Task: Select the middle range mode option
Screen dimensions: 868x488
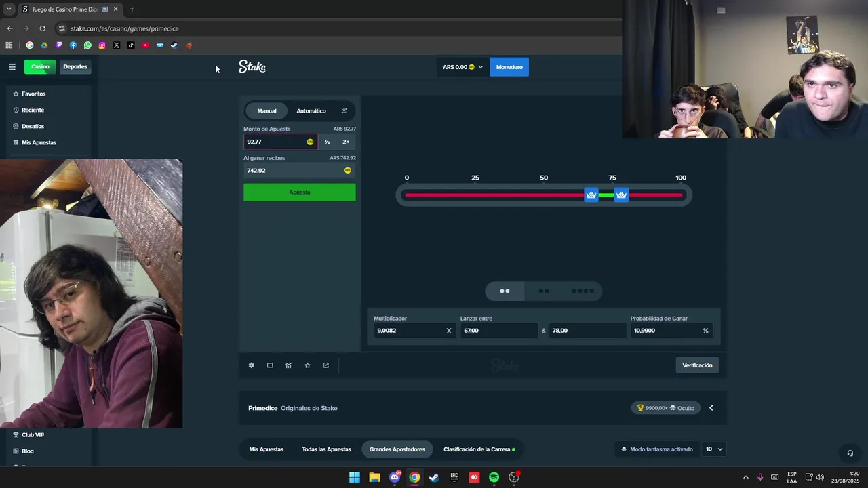Action: tap(544, 291)
